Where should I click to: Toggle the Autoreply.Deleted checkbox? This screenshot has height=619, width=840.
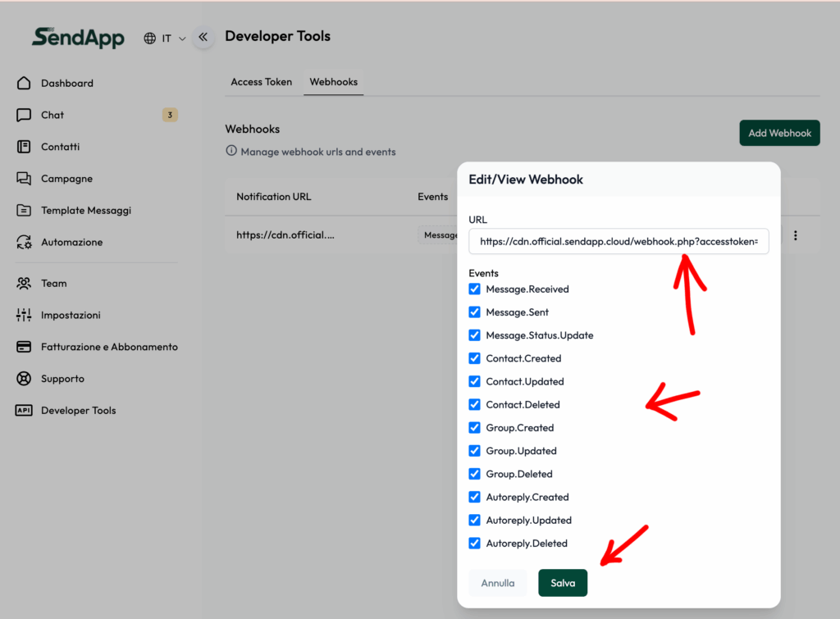point(475,543)
